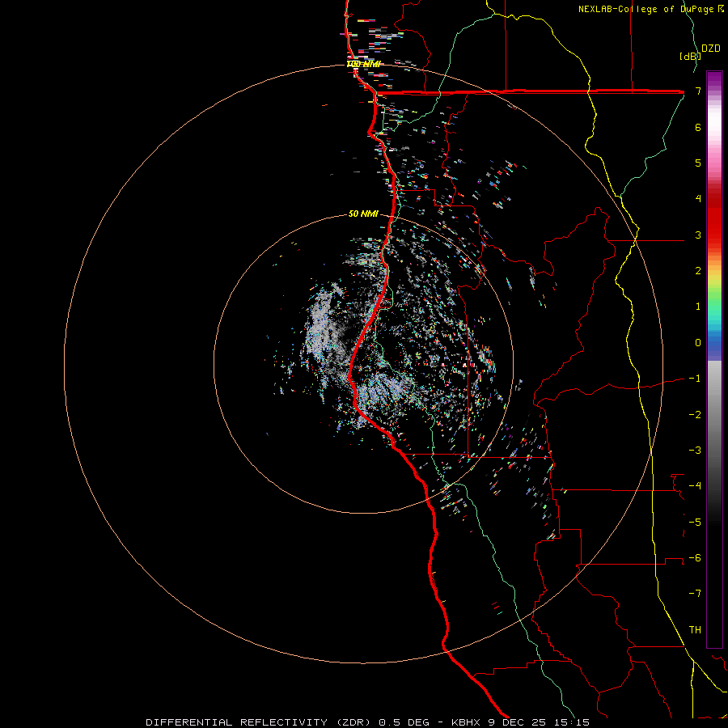
Task: Select the positive 2 dB scale label
Action: coord(698,271)
